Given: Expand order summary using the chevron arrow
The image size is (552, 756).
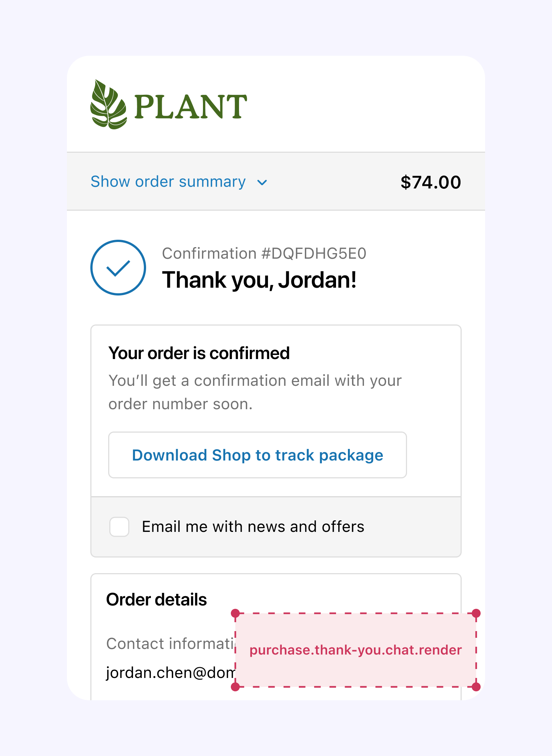Looking at the screenshot, I should click(x=262, y=182).
